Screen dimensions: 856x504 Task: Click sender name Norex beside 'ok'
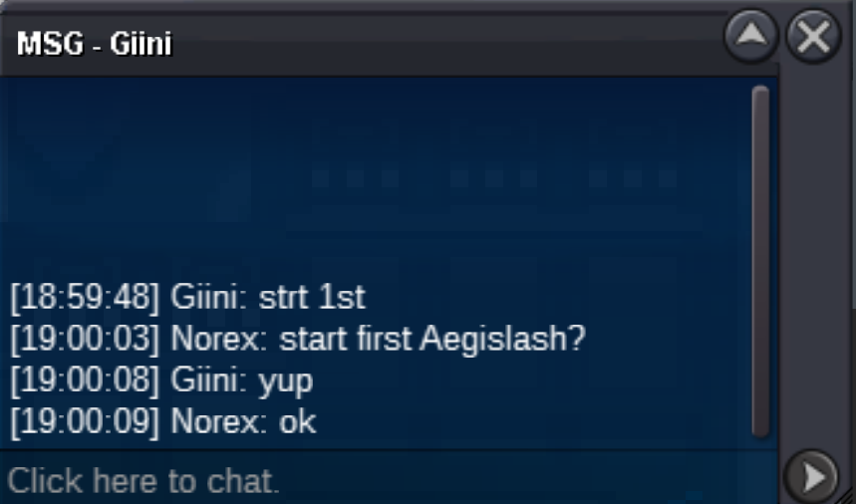pyautogui.click(x=219, y=421)
